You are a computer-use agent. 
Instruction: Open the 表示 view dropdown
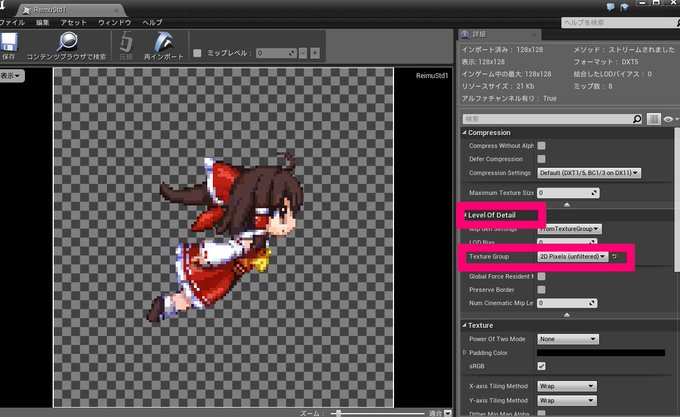pyautogui.click(x=12, y=76)
